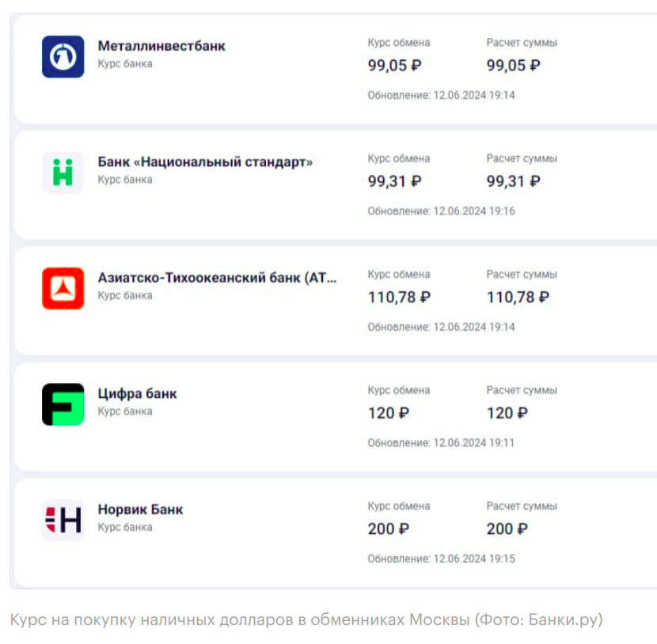This screenshot has width=657, height=644.
Task: Open Банк «Национальный стандарт» name link
Action: pos(205,162)
